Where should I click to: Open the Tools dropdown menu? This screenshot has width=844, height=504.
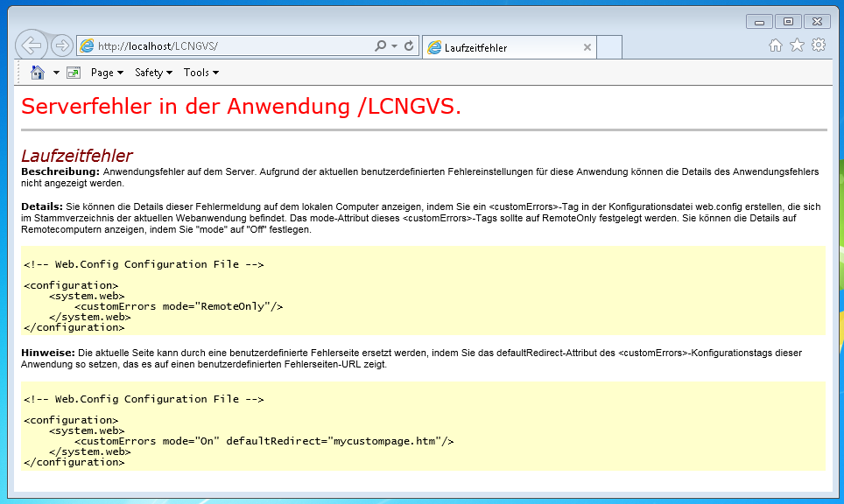pyautogui.click(x=201, y=73)
